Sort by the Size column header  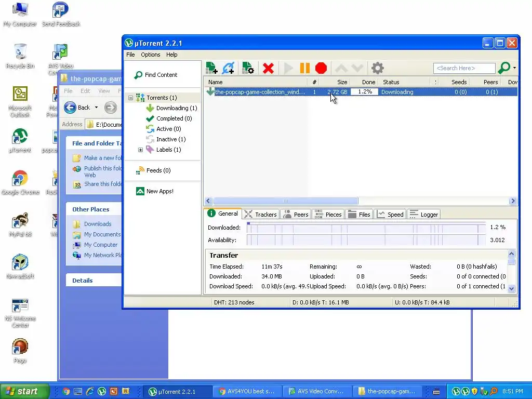click(x=335, y=82)
